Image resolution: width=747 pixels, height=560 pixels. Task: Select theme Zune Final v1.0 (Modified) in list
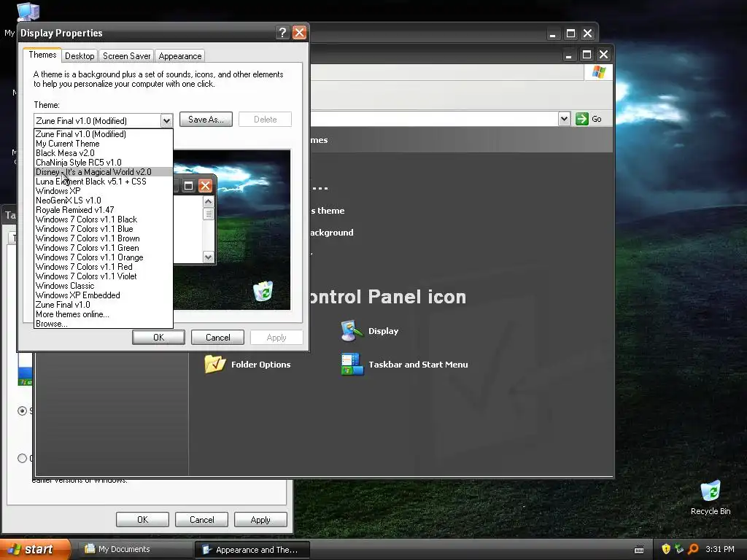[x=104, y=134]
